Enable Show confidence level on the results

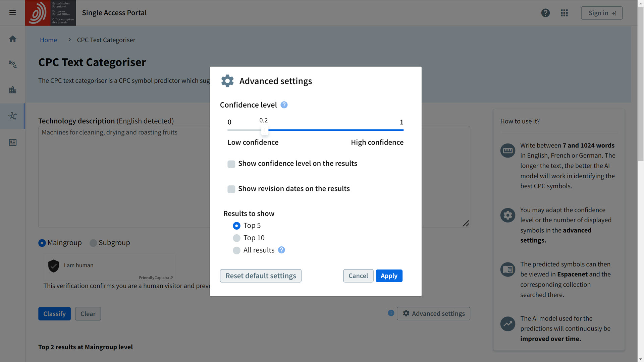(231, 164)
